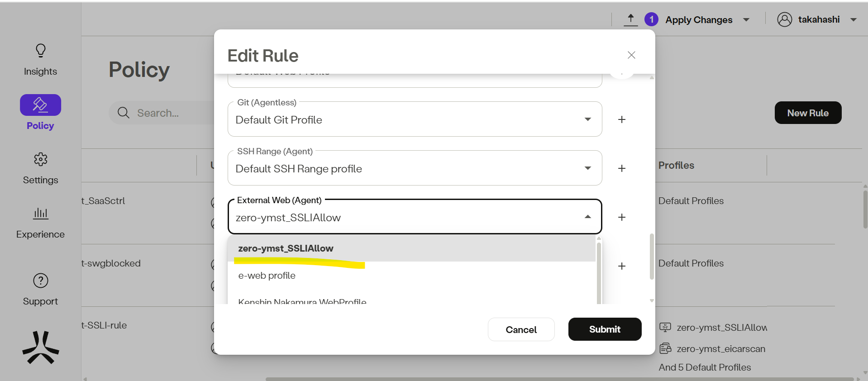868x381 pixels.
Task: Close the Edit Rule dialog
Action: (x=631, y=55)
